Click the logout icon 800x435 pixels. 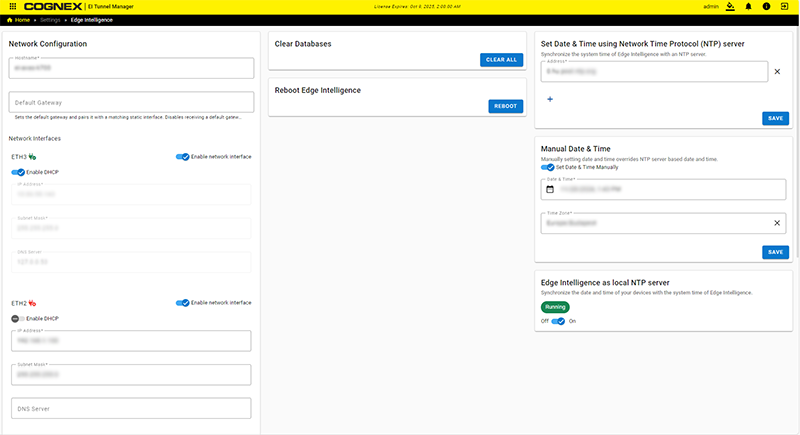(x=784, y=6)
